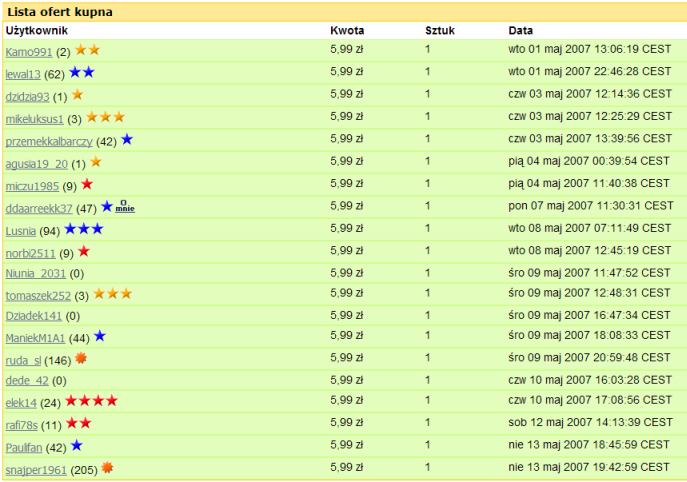The width and height of the screenshot is (687, 482).
Task: Click the 'O mnie' icon beside ddaarreekk37
Action: [x=125, y=206]
